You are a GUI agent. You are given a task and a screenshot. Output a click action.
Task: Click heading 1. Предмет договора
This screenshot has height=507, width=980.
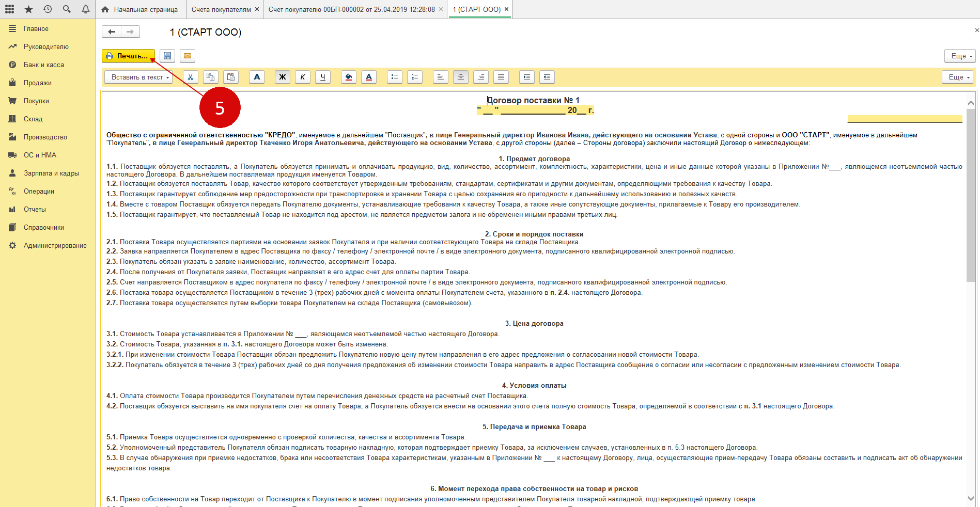click(534, 159)
